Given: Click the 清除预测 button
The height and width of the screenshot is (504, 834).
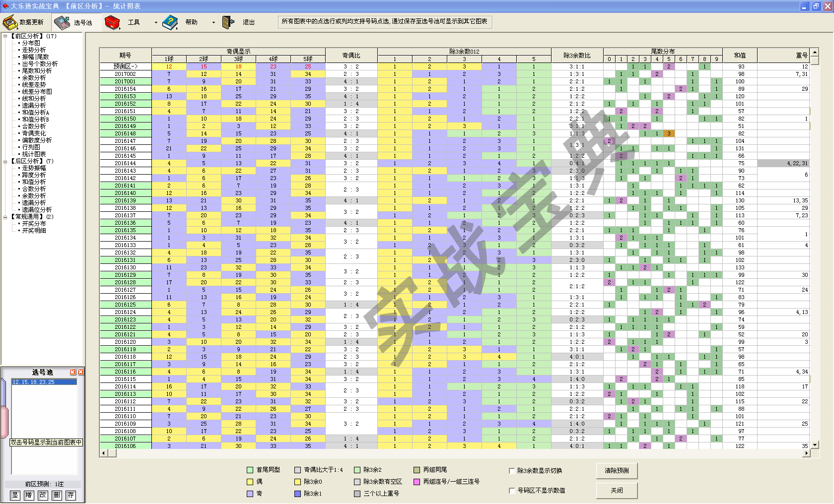Looking at the screenshot, I should (x=617, y=471).
